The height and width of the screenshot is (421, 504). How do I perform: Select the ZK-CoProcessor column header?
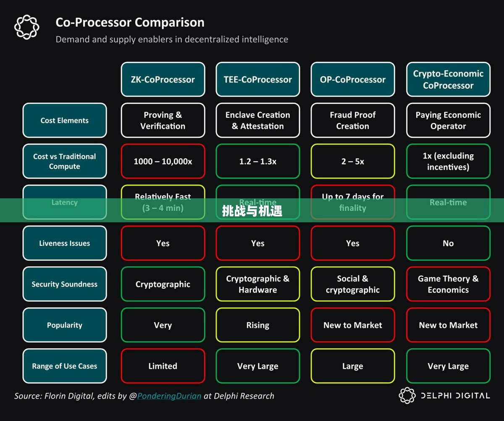[163, 79]
